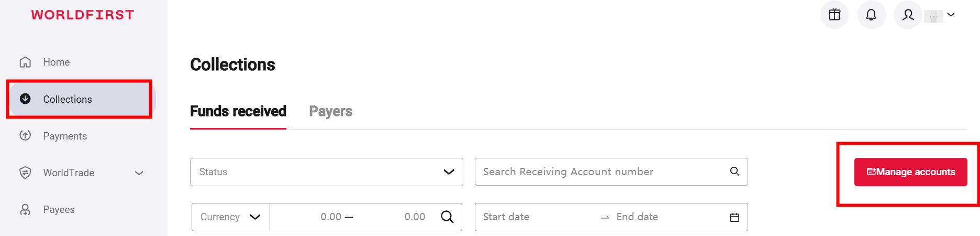Expand the WorldTrade submenu chevron
Image resolution: width=980 pixels, height=236 pixels.
[x=139, y=173]
